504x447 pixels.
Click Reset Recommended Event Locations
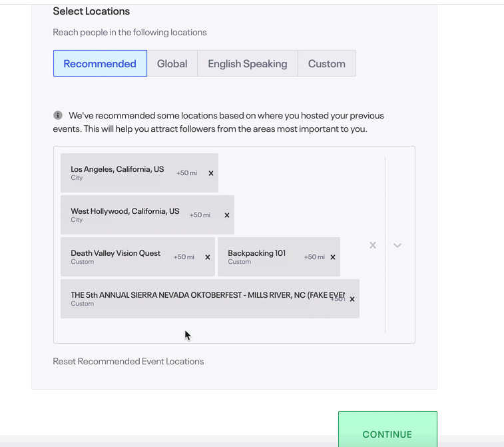(x=128, y=362)
